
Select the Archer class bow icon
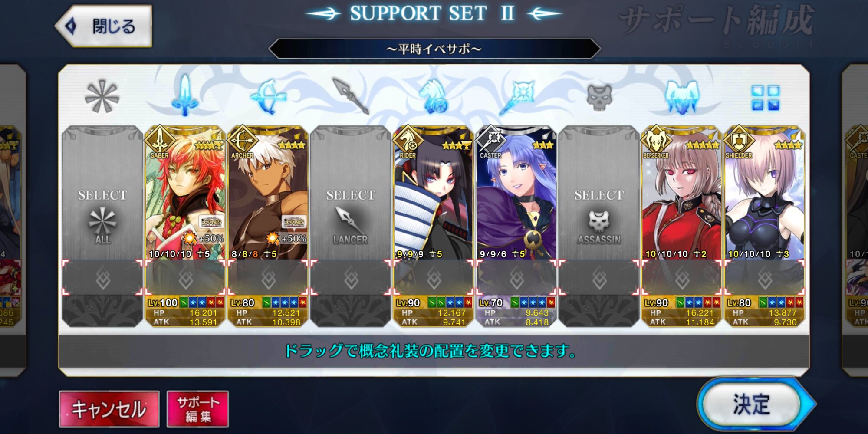click(268, 96)
